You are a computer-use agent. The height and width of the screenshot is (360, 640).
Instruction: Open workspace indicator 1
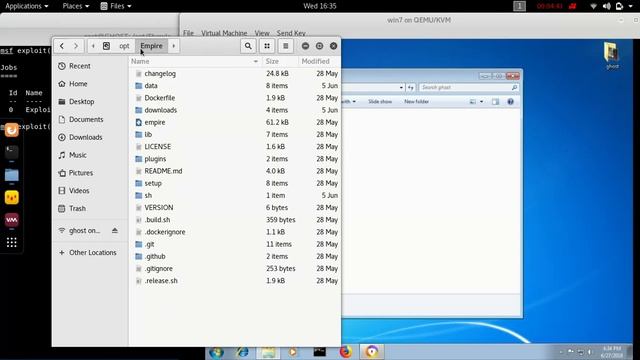pyautogui.click(x=519, y=6)
